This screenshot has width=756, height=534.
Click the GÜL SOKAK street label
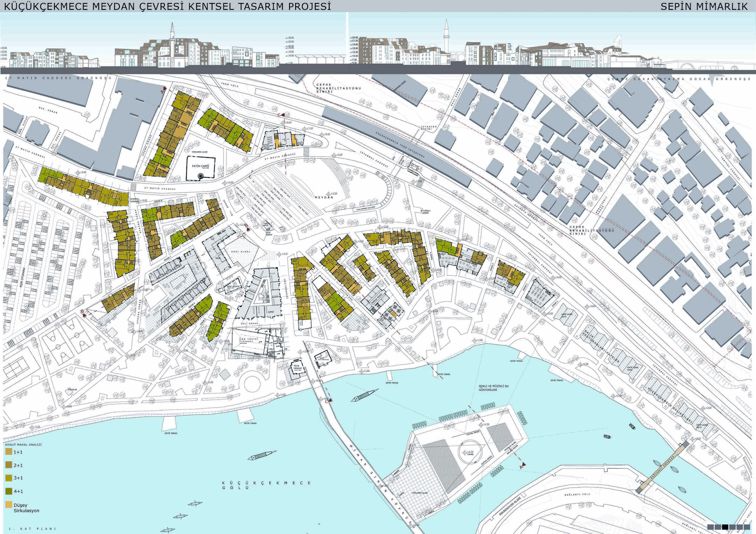coord(249,324)
